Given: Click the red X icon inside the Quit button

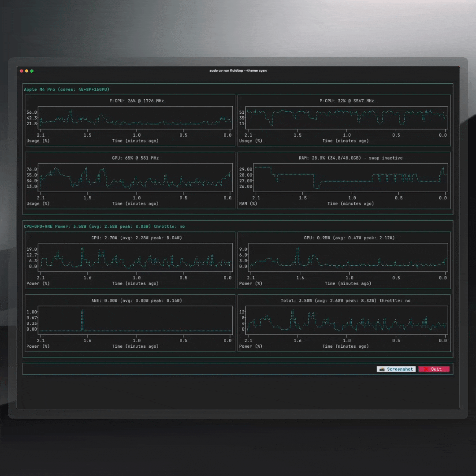Looking at the screenshot, I should pos(426,369).
